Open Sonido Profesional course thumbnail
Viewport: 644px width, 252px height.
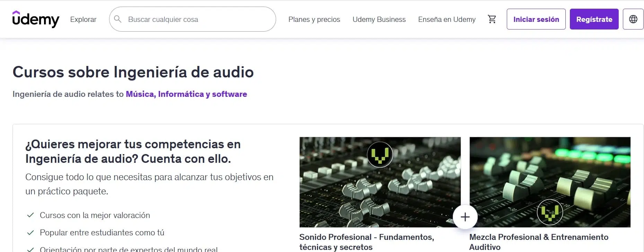point(380,182)
